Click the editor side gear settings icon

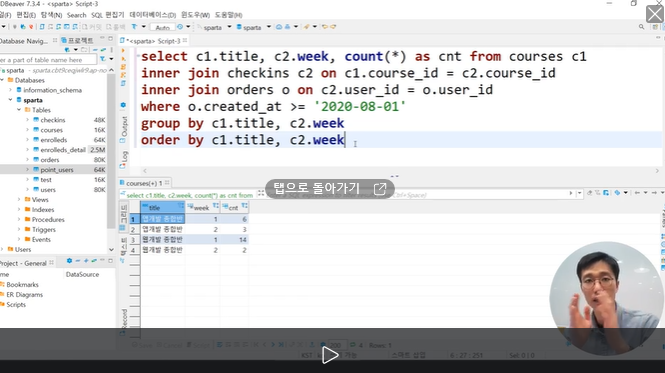click(x=123, y=105)
